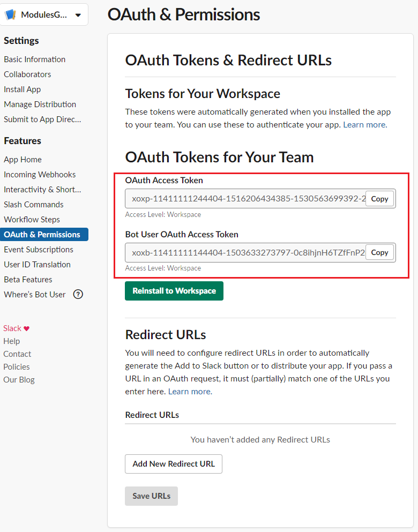Open Slash Commands page
Screen dimensions: 418x532
(34, 205)
